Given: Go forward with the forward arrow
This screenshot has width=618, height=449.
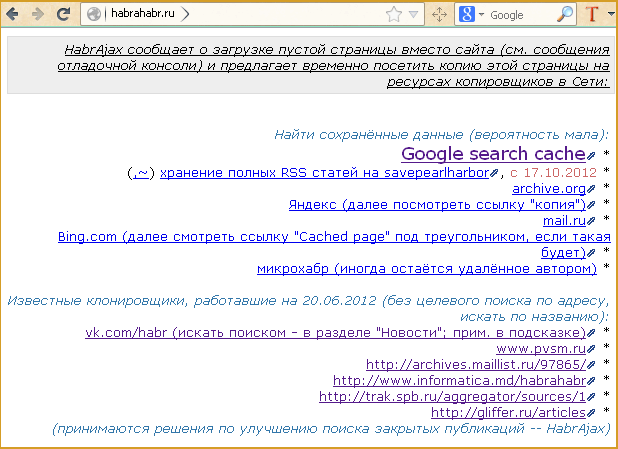Looking at the screenshot, I should click(38, 15).
